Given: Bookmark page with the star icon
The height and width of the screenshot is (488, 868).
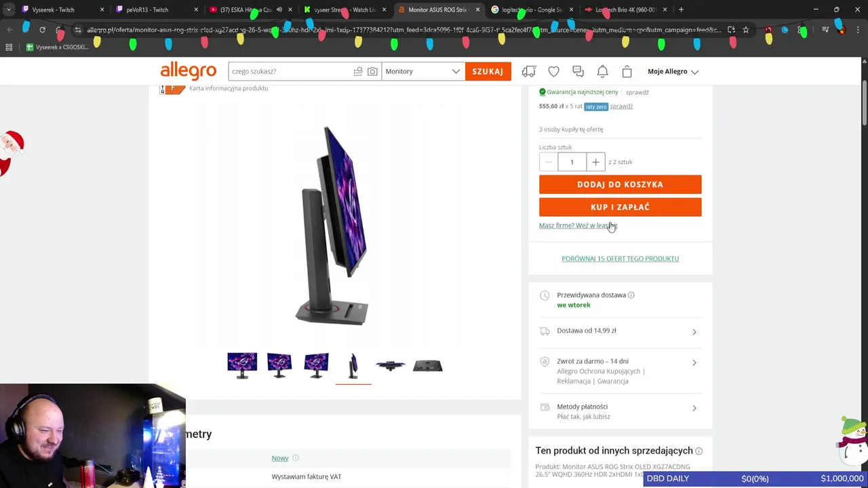Looking at the screenshot, I should (x=745, y=30).
